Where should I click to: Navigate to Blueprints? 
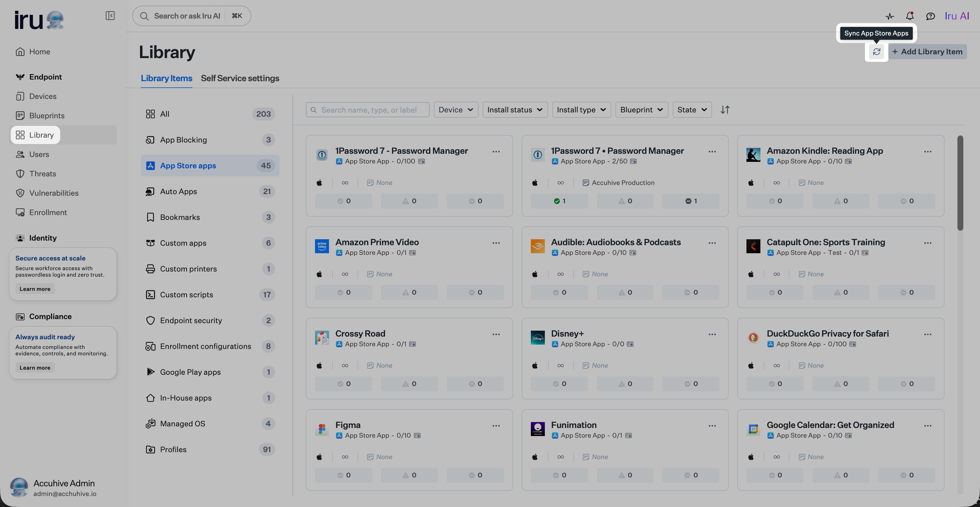coord(47,116)
